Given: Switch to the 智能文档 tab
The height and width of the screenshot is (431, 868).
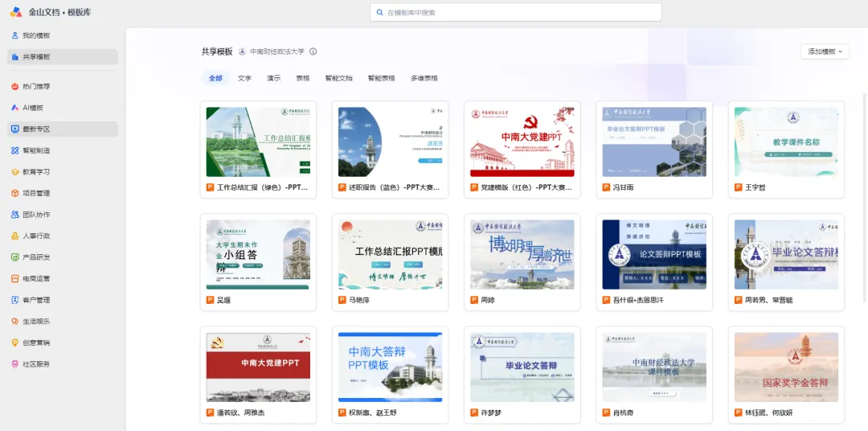Looking at the screenshot, I should coord(339,78).
